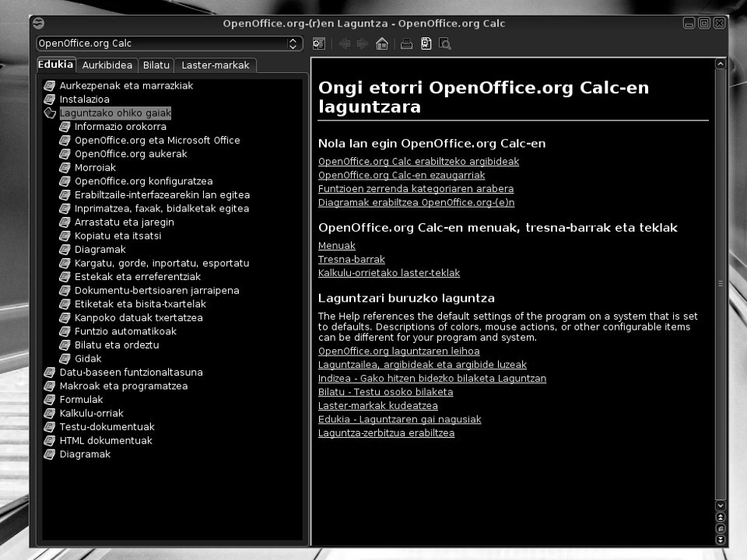Image resolution: width=747 pixels, height=560 pixels.
Task: Select tree row OpenOffice.org eta Microsoft Office
Action: (157, 141)
